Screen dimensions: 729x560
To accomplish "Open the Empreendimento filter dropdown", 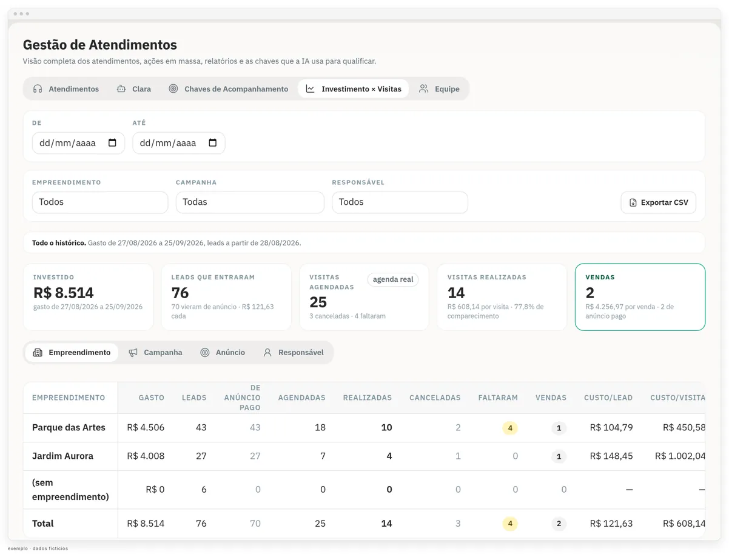I will [100, 202].
